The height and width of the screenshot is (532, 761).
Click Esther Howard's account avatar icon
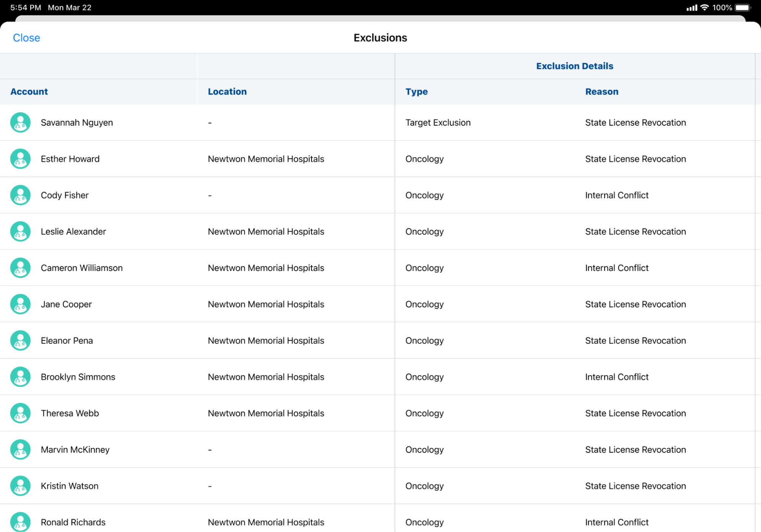[20, 158]
